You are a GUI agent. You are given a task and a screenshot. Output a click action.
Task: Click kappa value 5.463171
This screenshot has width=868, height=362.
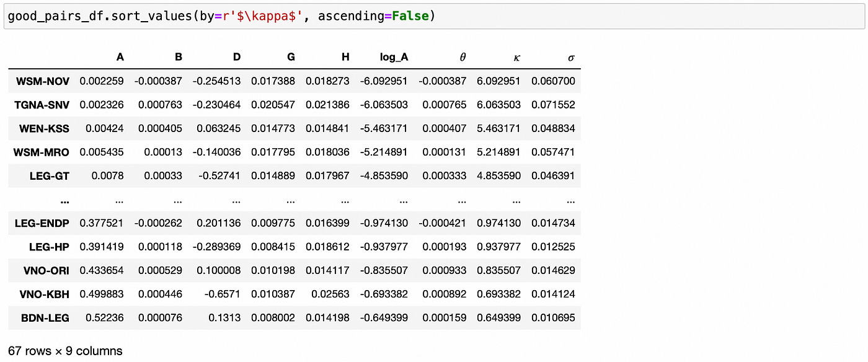click(x=499, y=128)
